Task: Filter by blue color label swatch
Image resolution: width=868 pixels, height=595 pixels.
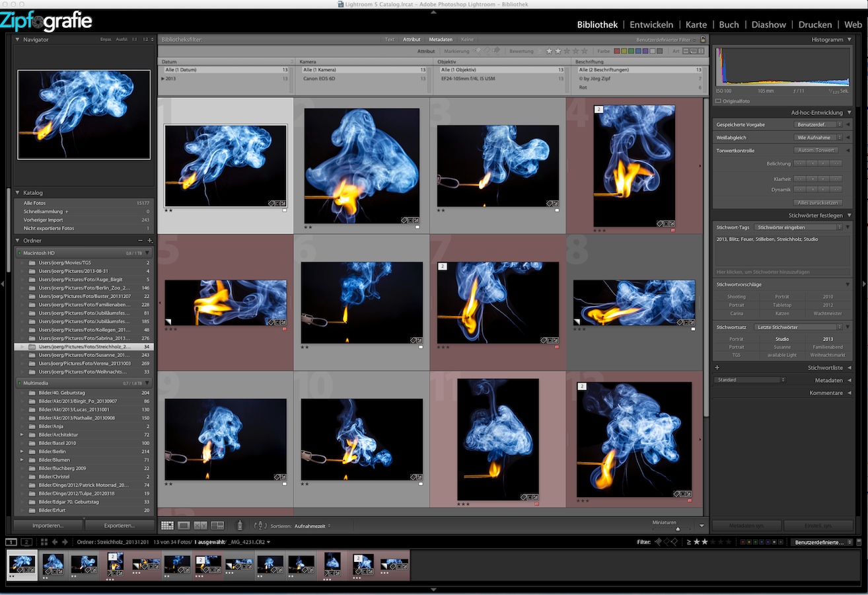Action: (x=638, y=51)
